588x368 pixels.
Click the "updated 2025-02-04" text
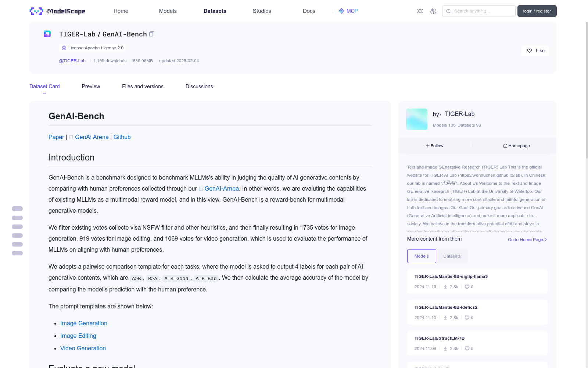click(x=179, y=61)
